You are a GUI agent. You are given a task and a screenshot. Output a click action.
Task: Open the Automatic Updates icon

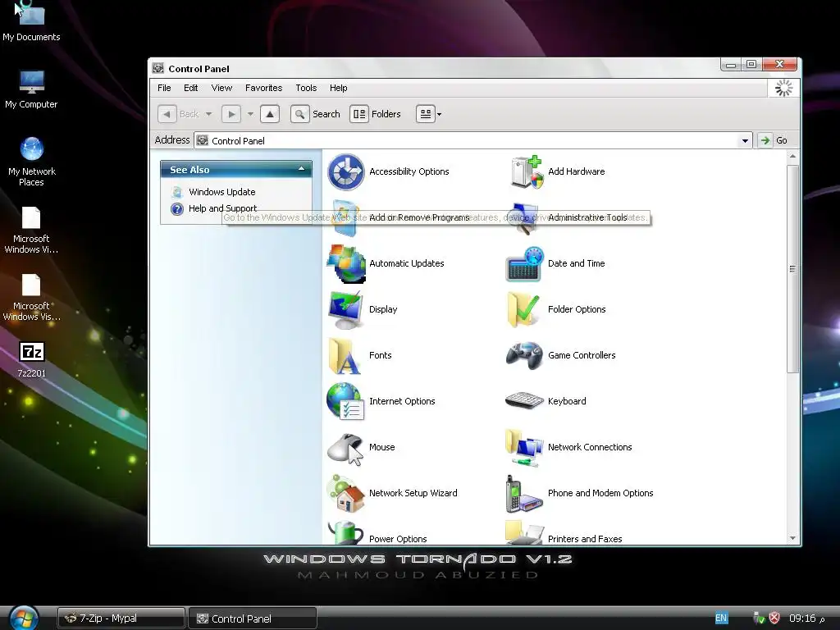click(x=346, y=263)
